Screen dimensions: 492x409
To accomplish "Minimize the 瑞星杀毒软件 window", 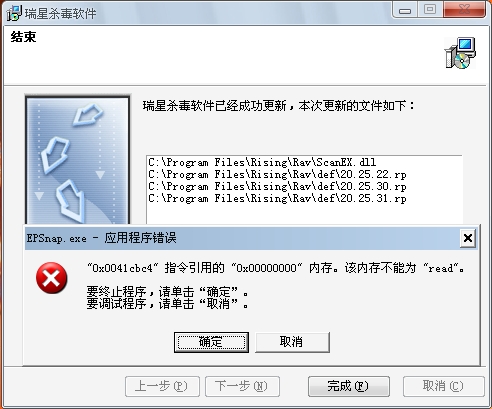I will [405, 10].
